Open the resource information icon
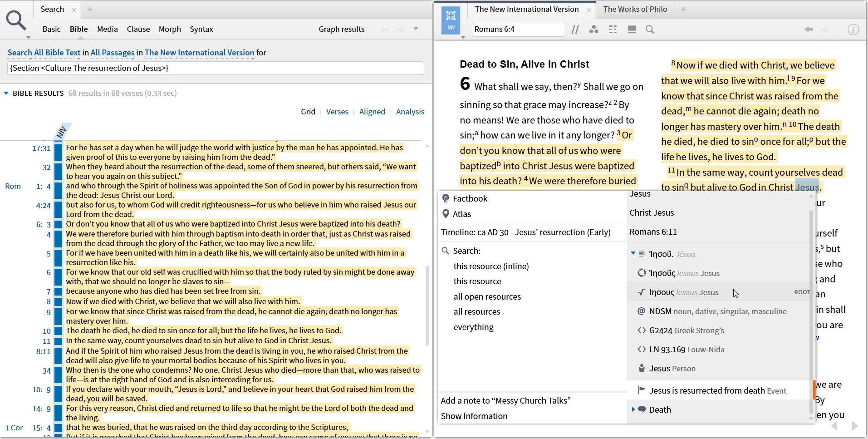868x439 pixels. pyautogui.click(x=853, y=30)
